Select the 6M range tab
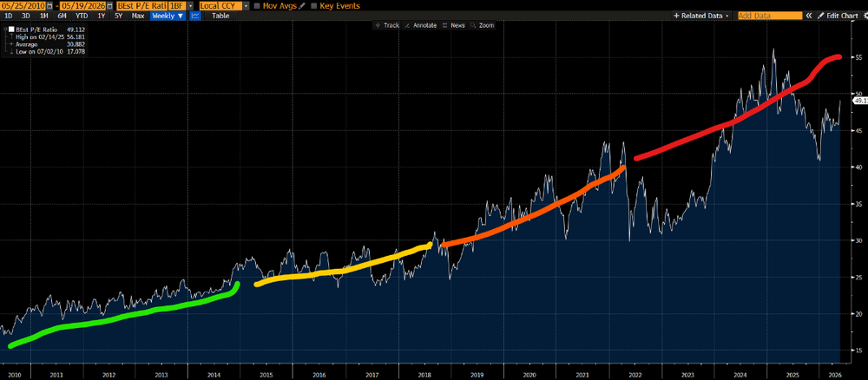 point(62,16)
